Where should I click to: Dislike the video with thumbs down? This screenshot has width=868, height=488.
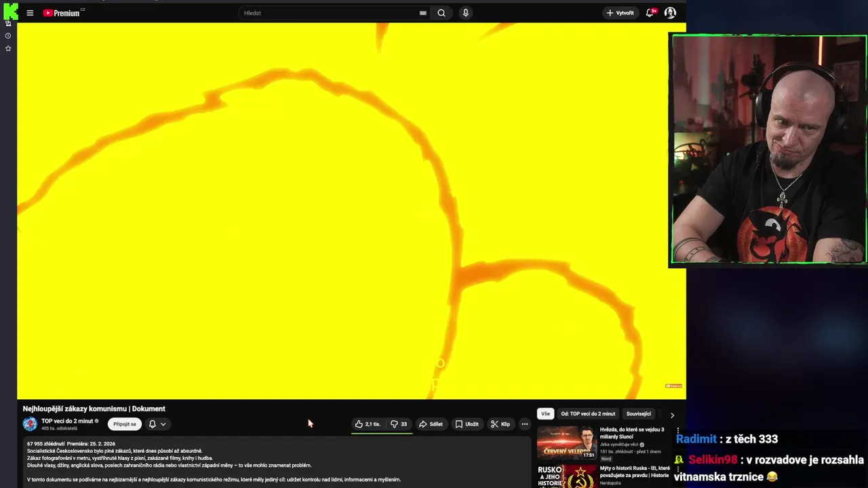click(399, 424)
